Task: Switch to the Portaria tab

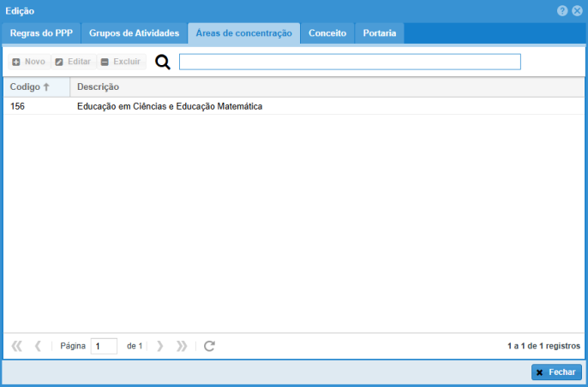Action: (379, 33)
